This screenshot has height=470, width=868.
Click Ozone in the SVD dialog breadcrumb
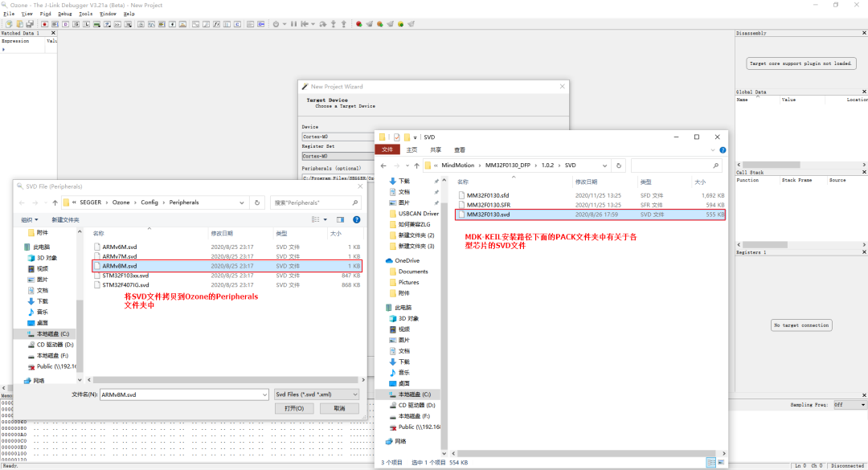pyautogui.click(x=121, y=202)
